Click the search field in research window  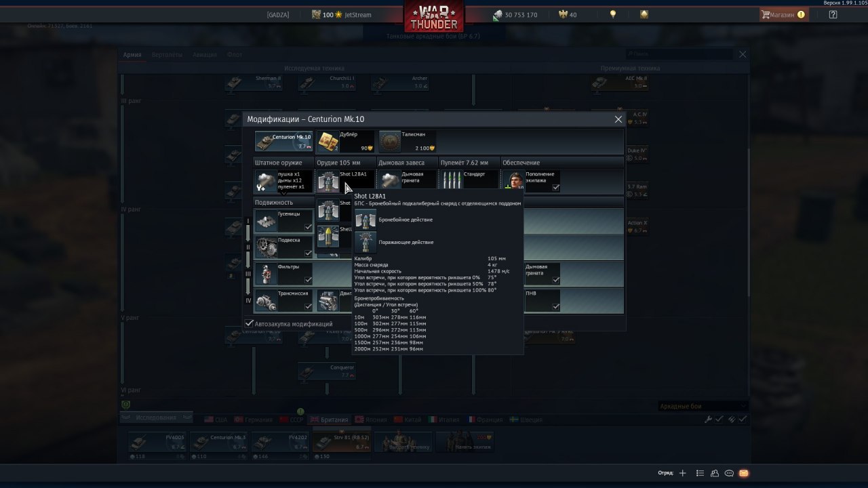tap(679, 54)
